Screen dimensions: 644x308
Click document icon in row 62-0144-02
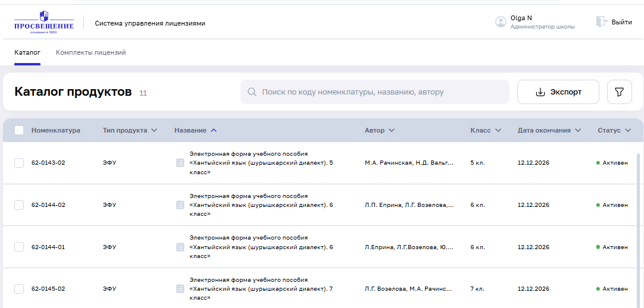[180, 205]
